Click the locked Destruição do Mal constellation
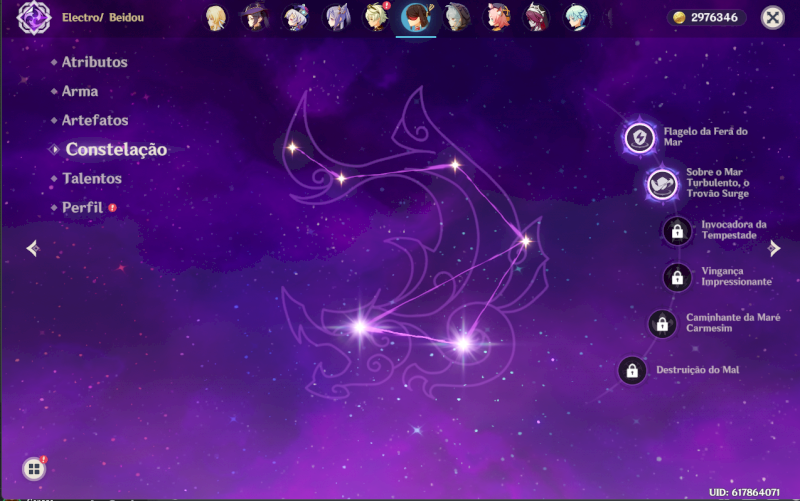Image resolution: width=800 pixels, height=501 pixels. coord(632,370)
